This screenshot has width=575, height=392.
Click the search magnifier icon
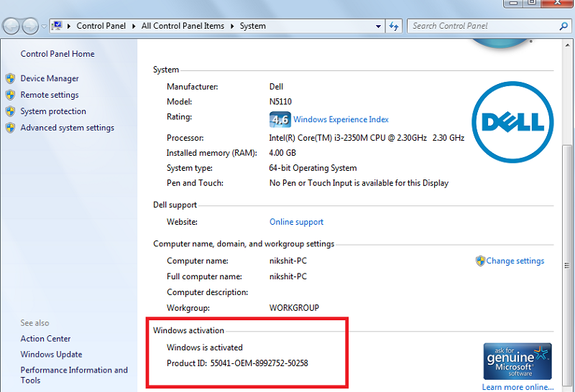563,26
